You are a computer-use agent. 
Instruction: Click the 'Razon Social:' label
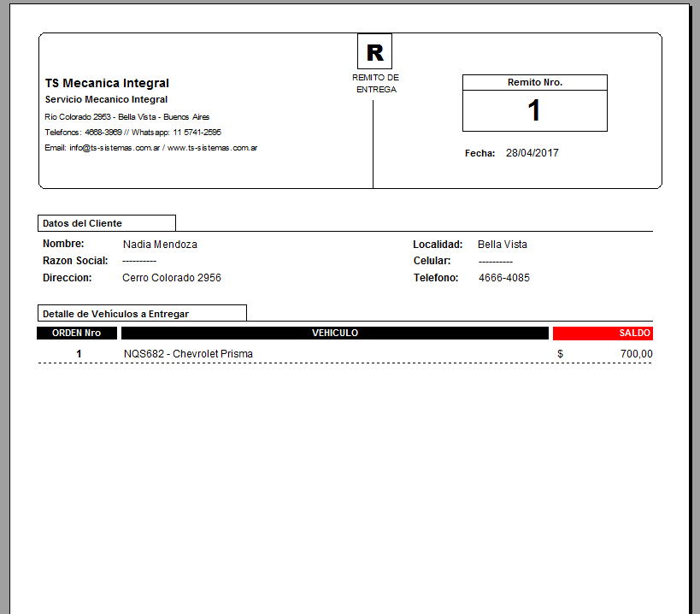75,261
